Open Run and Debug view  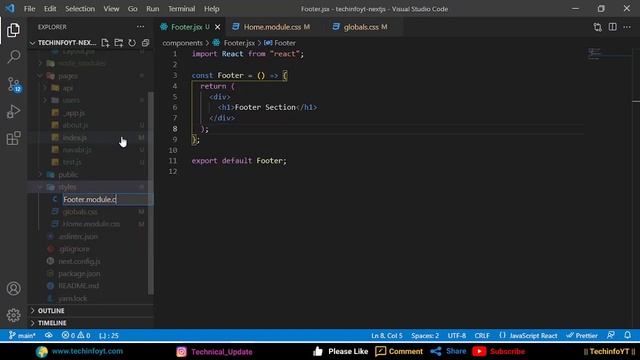point(13,111)
